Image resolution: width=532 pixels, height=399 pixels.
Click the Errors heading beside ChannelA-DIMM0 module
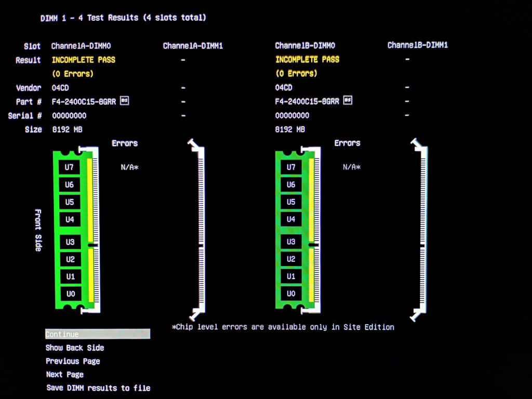coord(125,143)
